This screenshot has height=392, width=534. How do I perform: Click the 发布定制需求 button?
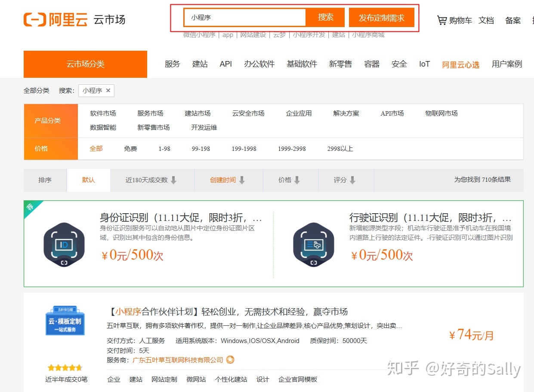pos(382,18)
